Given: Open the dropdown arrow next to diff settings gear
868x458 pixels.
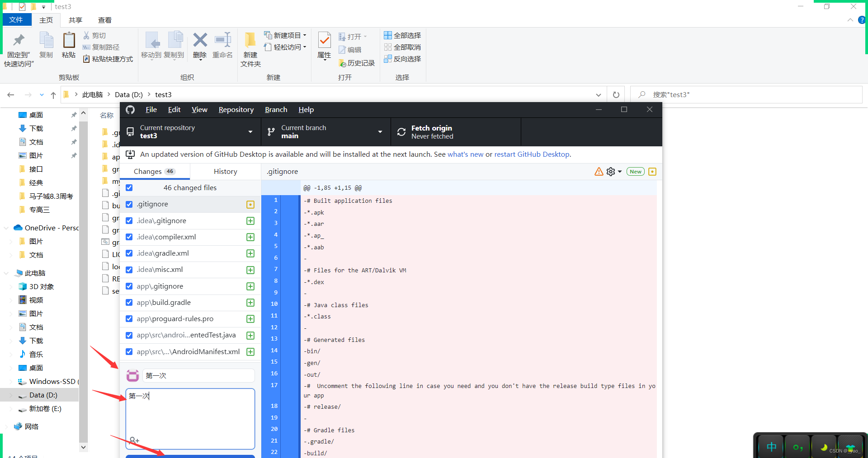Looking at the screenshot, I should (620, 172).
